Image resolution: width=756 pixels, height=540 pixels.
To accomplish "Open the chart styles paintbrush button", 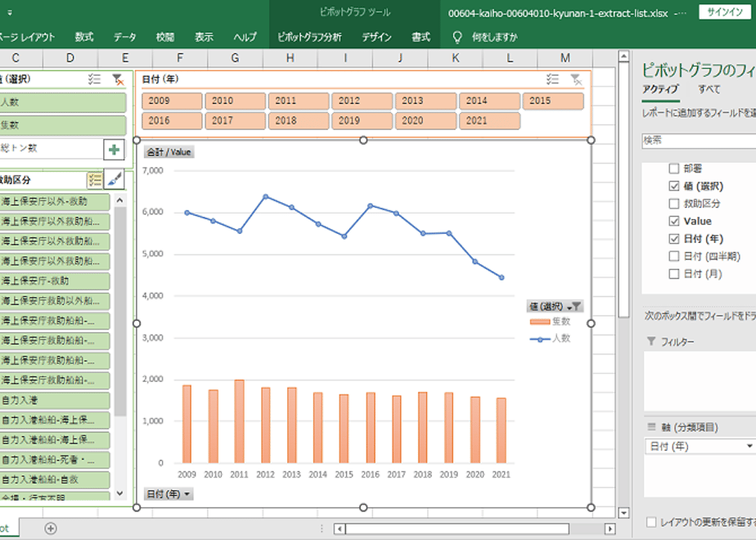I will coord(115,179).
